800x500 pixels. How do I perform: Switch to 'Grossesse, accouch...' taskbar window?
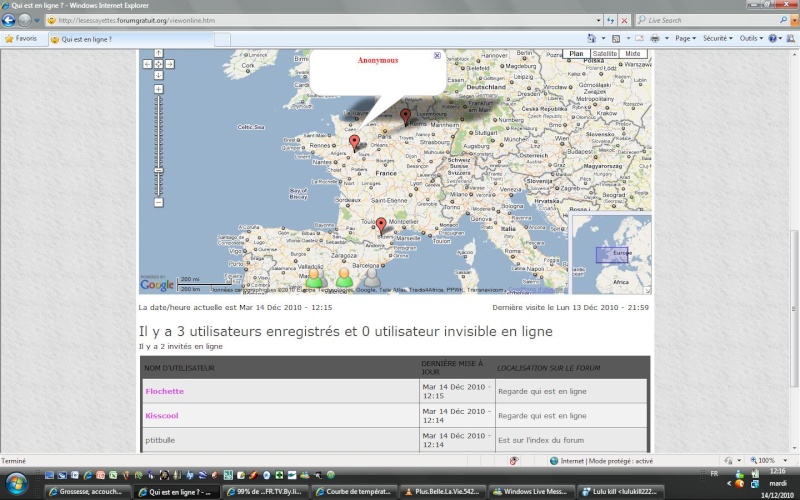coord(88,492)
